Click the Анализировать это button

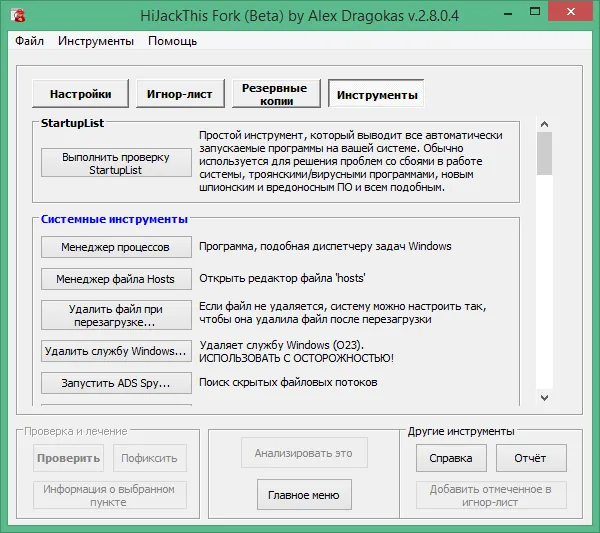(x=304, y=453)
